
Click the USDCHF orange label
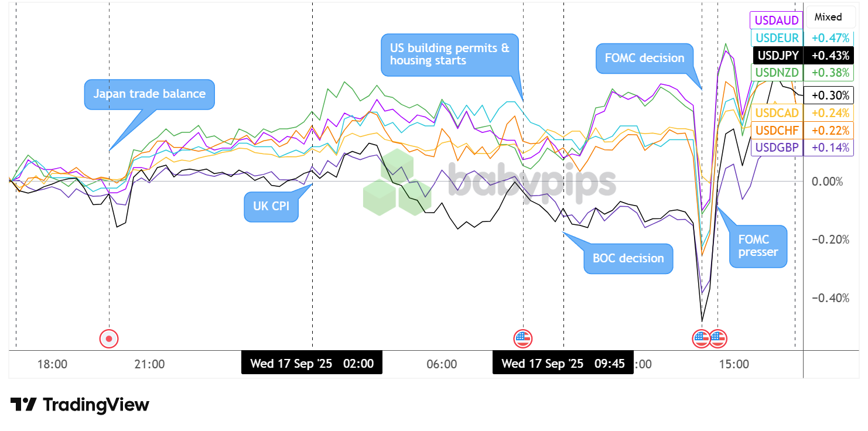(777, 130)
